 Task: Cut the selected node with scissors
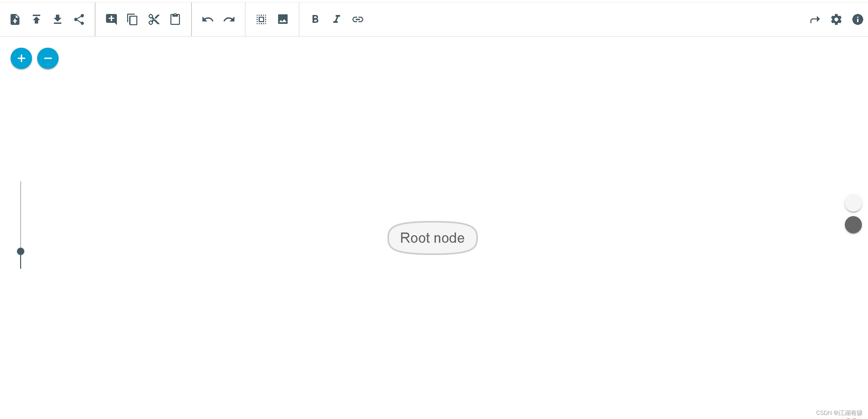(154, 19)
